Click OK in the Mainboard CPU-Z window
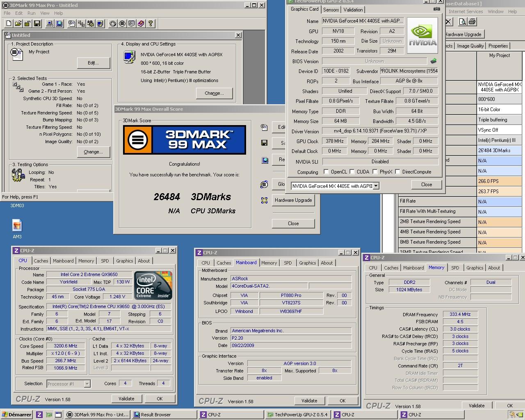This screenshot has height=420, width=525. (x=342, y=401)
